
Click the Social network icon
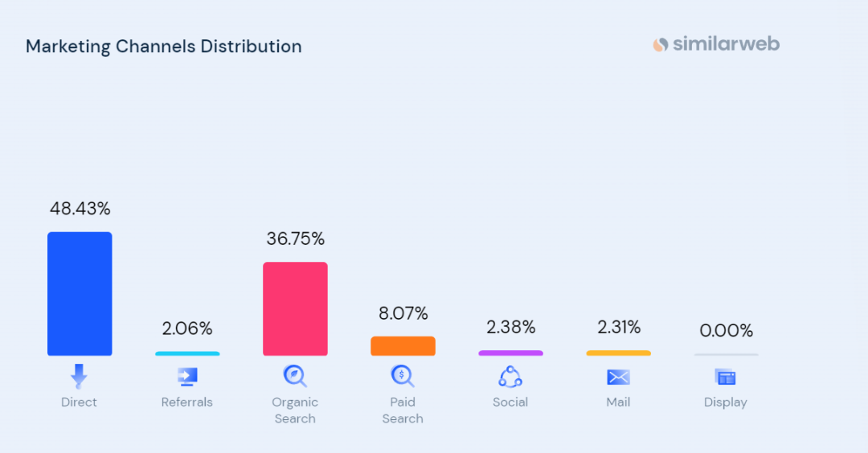click(x=510, y=376)
